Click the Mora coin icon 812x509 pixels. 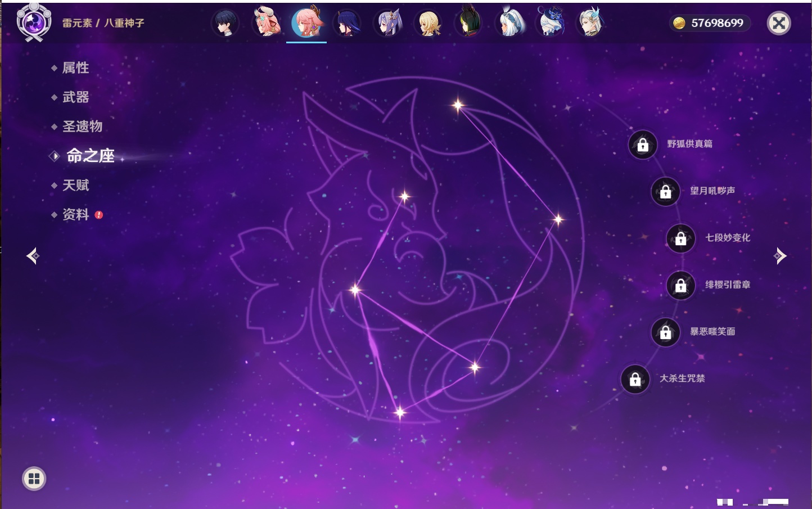point(679,23)
